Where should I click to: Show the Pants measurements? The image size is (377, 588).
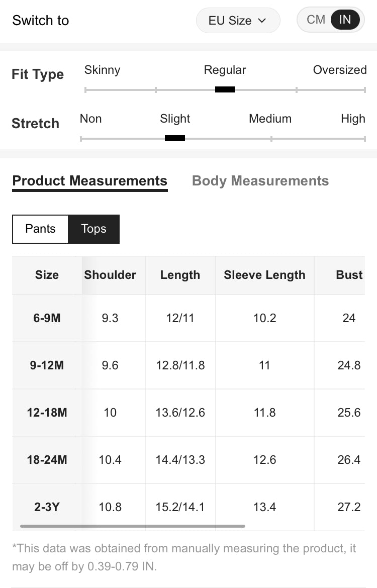pos(40,229)
